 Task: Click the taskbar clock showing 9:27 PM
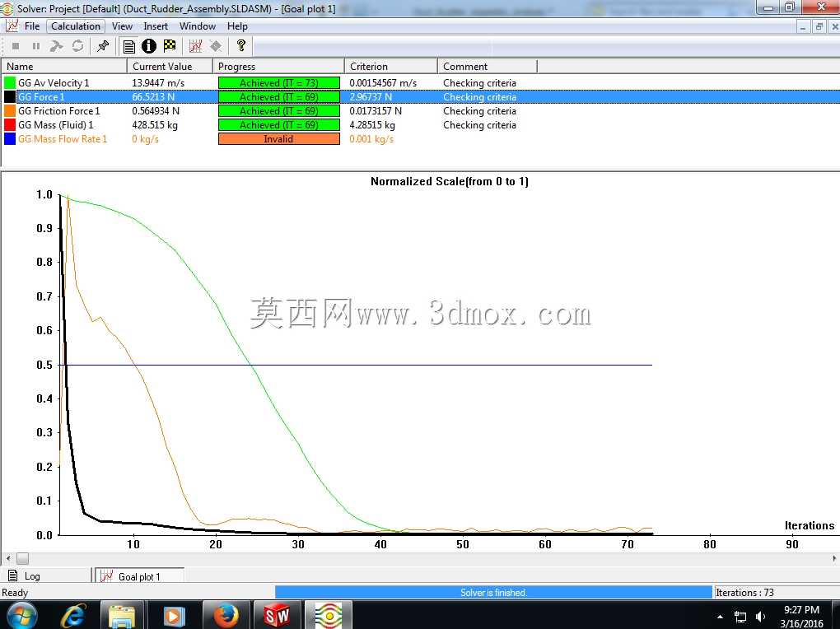pos(801,617)
